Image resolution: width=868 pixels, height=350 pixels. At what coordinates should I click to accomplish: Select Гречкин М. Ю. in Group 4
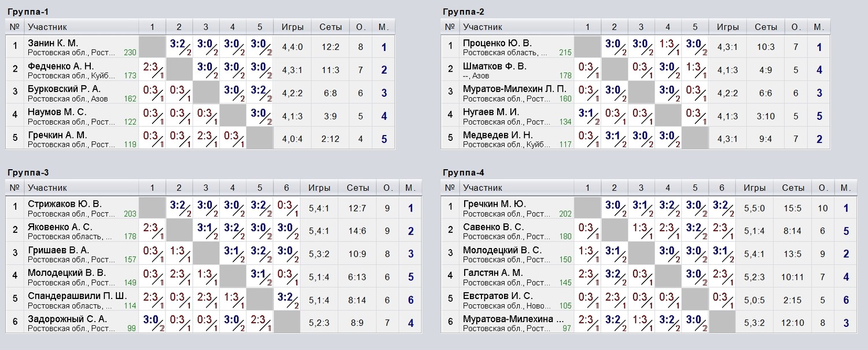click(494, 204)
